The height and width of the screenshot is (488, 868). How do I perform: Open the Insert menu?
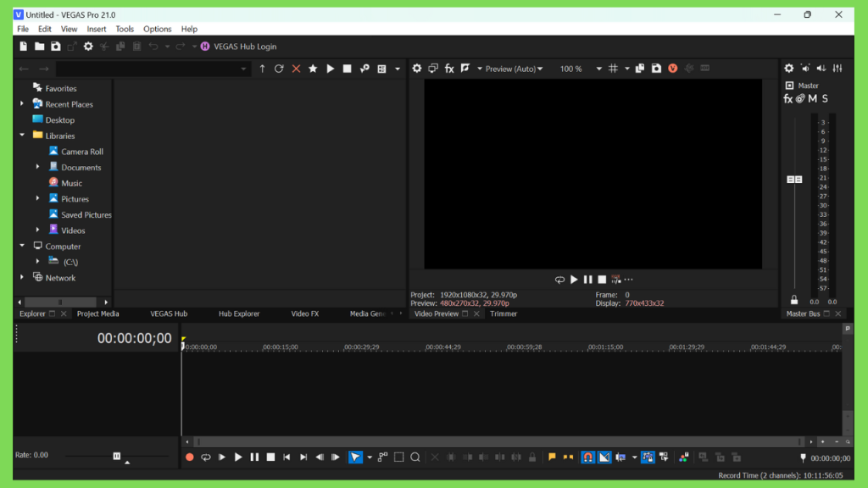(97, 29)
